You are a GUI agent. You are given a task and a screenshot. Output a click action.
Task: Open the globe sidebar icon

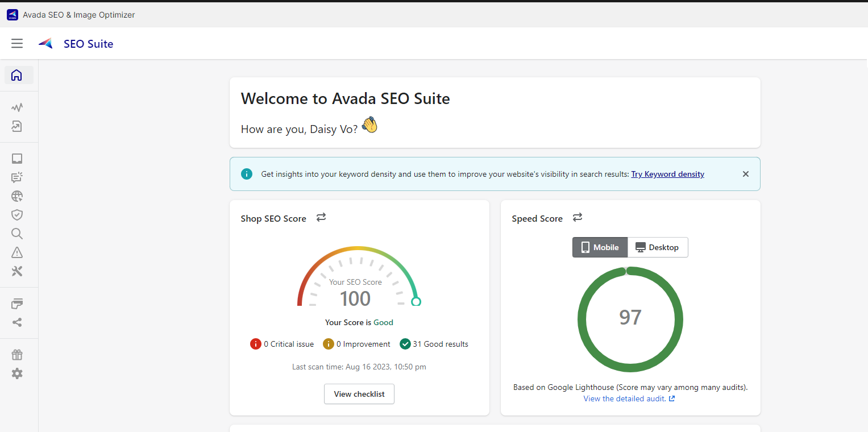point(17,196)
